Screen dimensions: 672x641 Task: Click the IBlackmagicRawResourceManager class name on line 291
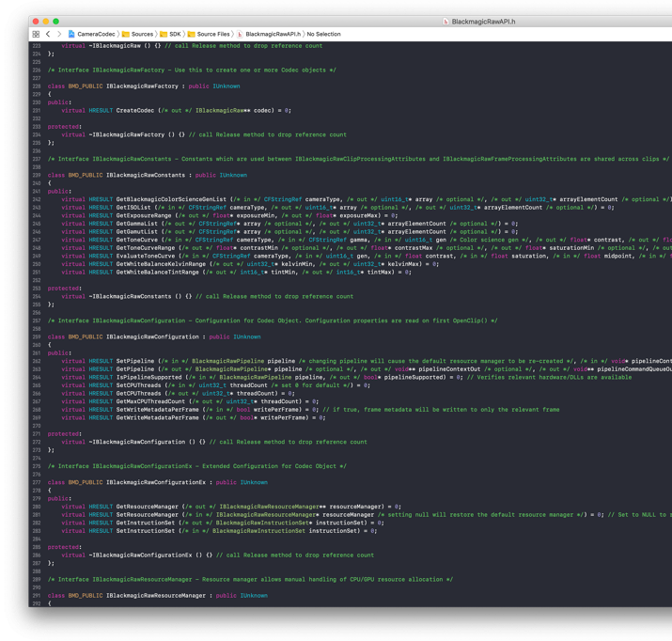pyautogui.click(x=156, y=596)
